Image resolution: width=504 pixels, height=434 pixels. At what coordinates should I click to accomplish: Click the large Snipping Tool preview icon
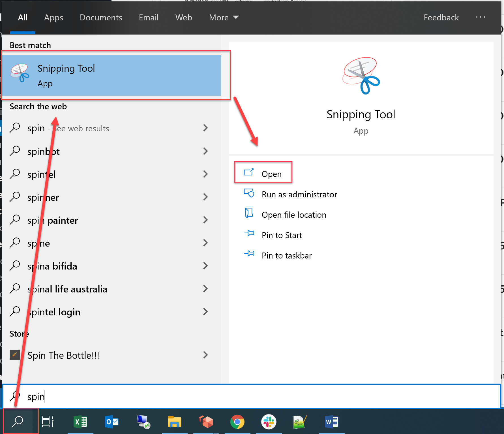(x=361, y=76)
